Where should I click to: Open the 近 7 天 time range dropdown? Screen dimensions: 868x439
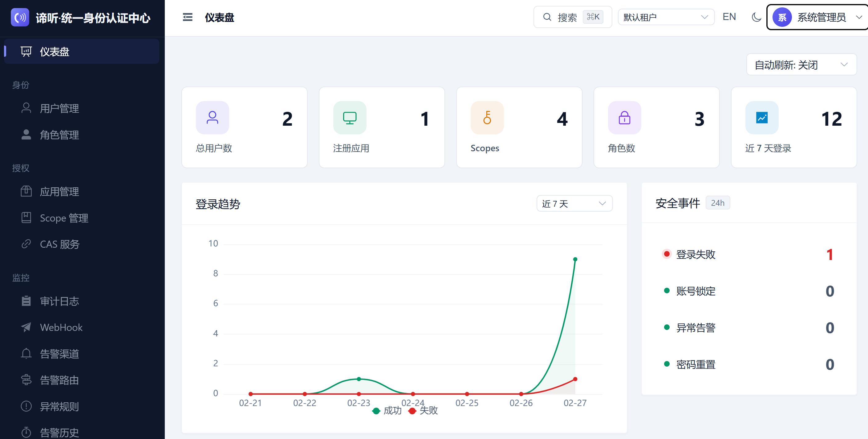[x=574, y=204]
